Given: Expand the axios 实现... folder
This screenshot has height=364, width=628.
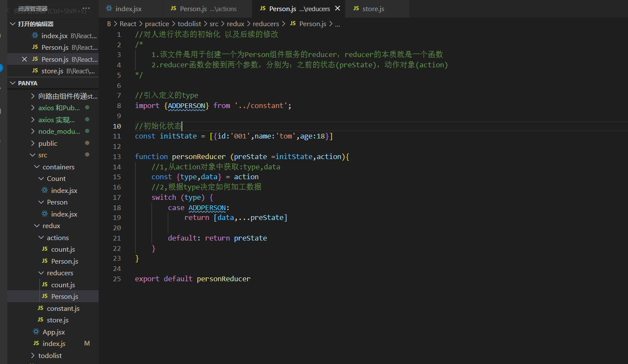Looking at the screenshot, I should (x=53, y=120).
